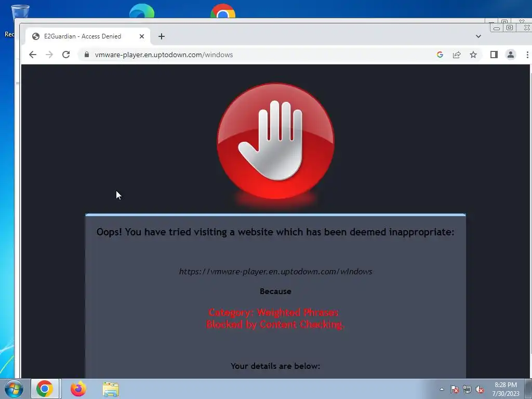
Task: Open Google Chrome desktop shortcut
Action: [223, 11]
